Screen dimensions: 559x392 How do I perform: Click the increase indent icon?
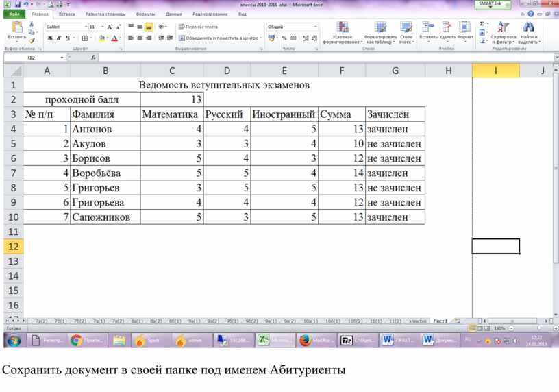click(x=170, y=38)
